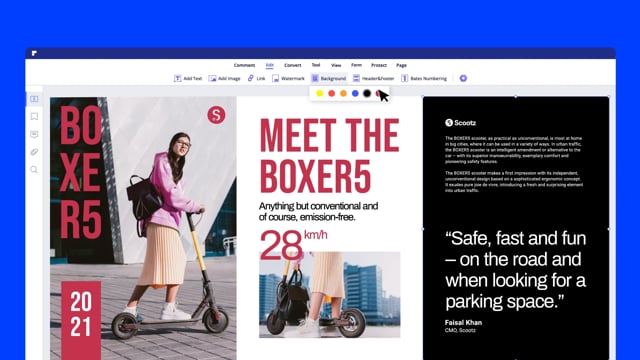The width and height of the screenshot is (640, 360).
Task: Select the Edit menu tab
Action: pyautogui.click(x=270, y=65)
